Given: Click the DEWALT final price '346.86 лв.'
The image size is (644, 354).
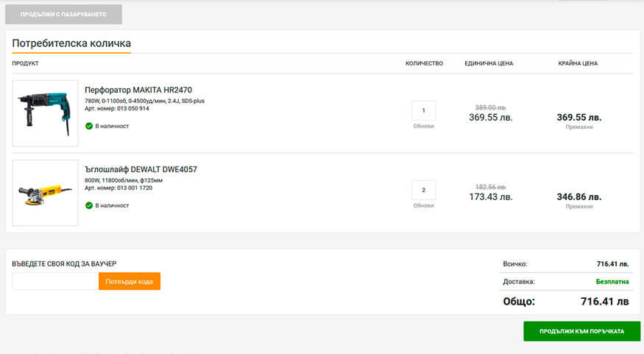Looking at the screenshot, I should point(579,197).
